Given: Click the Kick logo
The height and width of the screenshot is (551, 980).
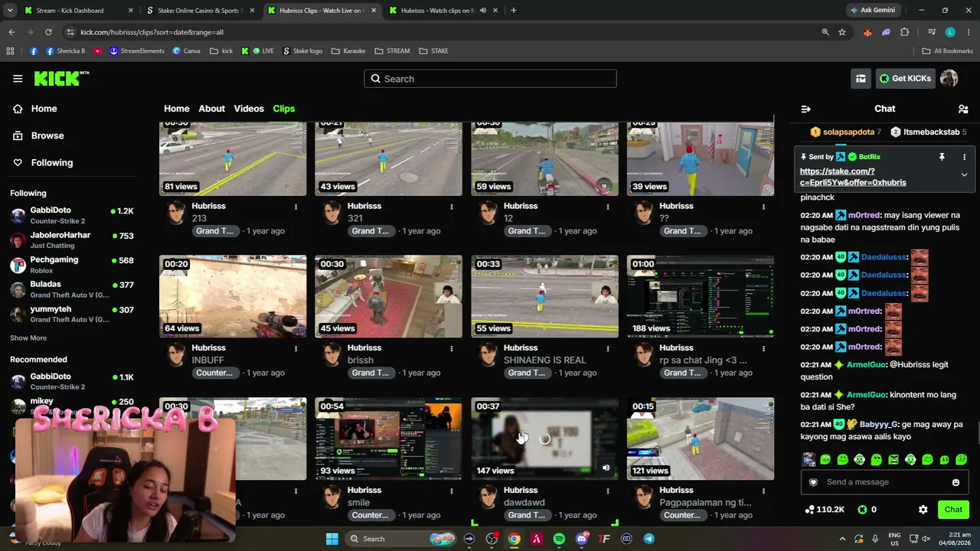Looking at the screenshot, I should [61, 78].
